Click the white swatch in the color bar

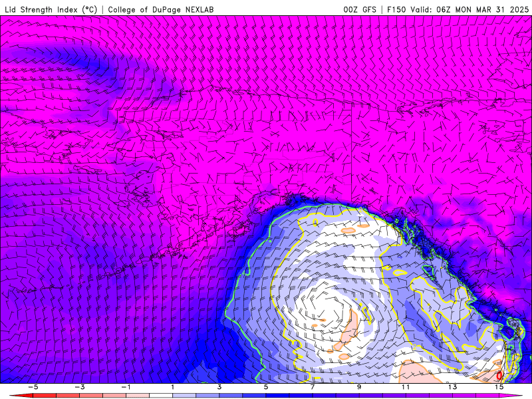click(x=161, y=396)
